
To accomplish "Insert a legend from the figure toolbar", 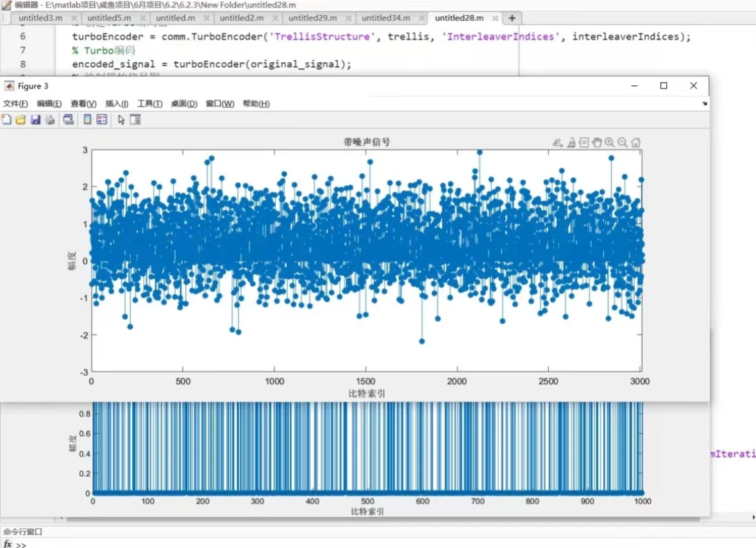I will tap(102, 119).
